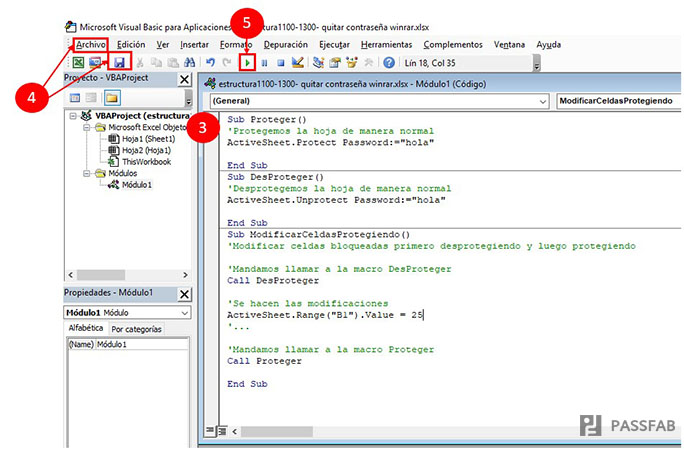Viewport: 684px width, 450px height.
Task: Open the Archivo menu
Action: 91,44
